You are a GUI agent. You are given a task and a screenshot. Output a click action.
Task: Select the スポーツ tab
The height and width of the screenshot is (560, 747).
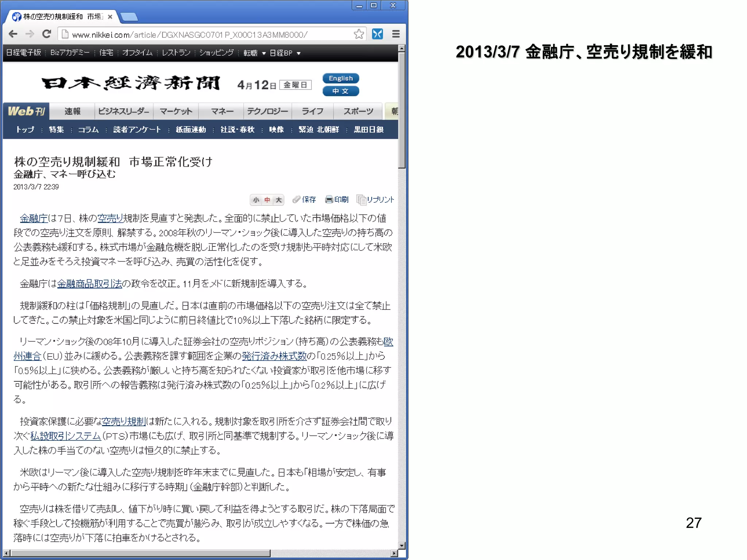coord(358,112)
